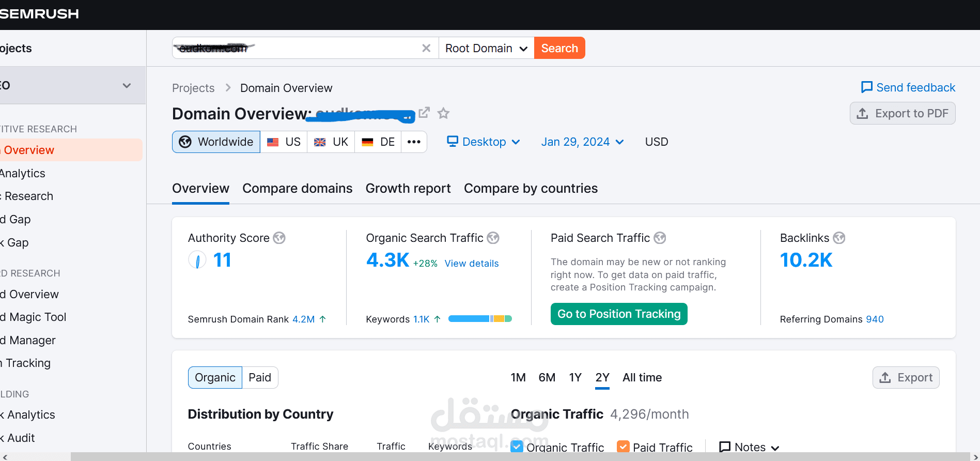Screen dimensions: 980x461
Task: Switch to Compare domains tab
Action: click(x=298, y=188)
